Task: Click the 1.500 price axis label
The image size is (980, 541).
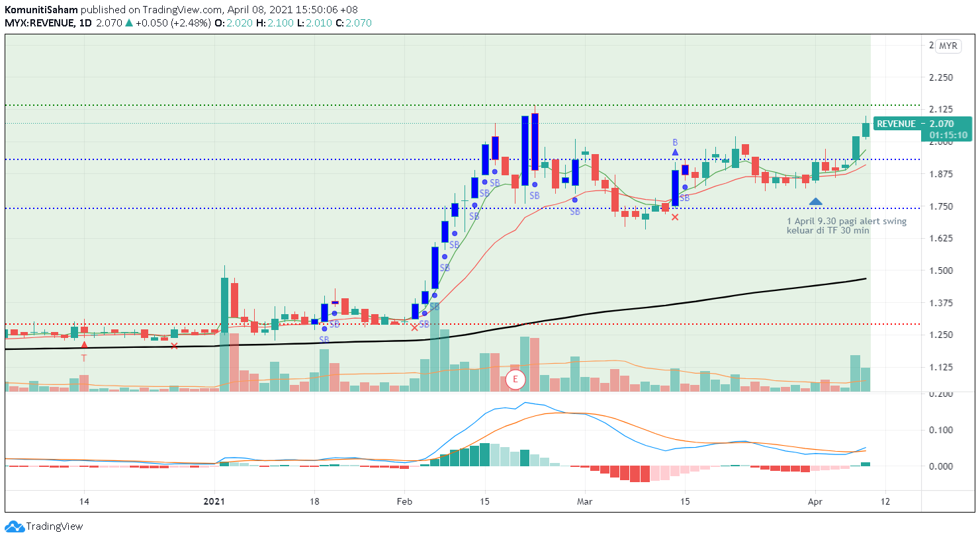Action: point(941,270)
